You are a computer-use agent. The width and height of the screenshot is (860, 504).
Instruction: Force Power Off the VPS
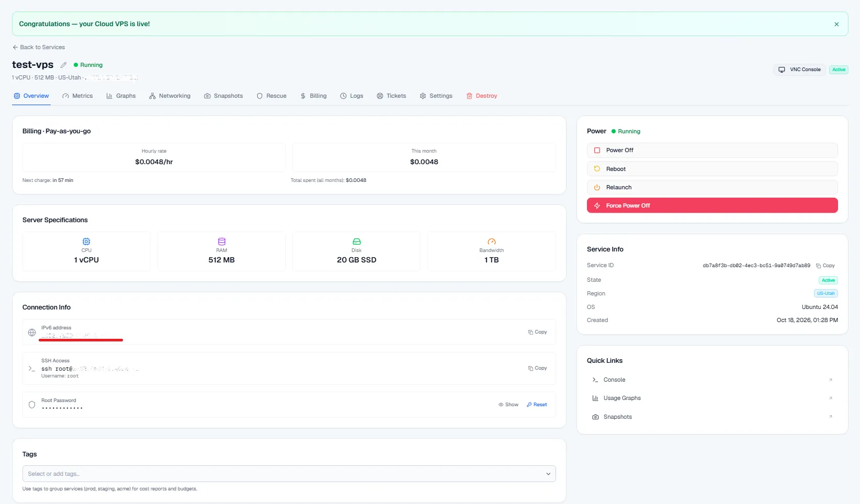pyautogui.click(x=712, y=205)
